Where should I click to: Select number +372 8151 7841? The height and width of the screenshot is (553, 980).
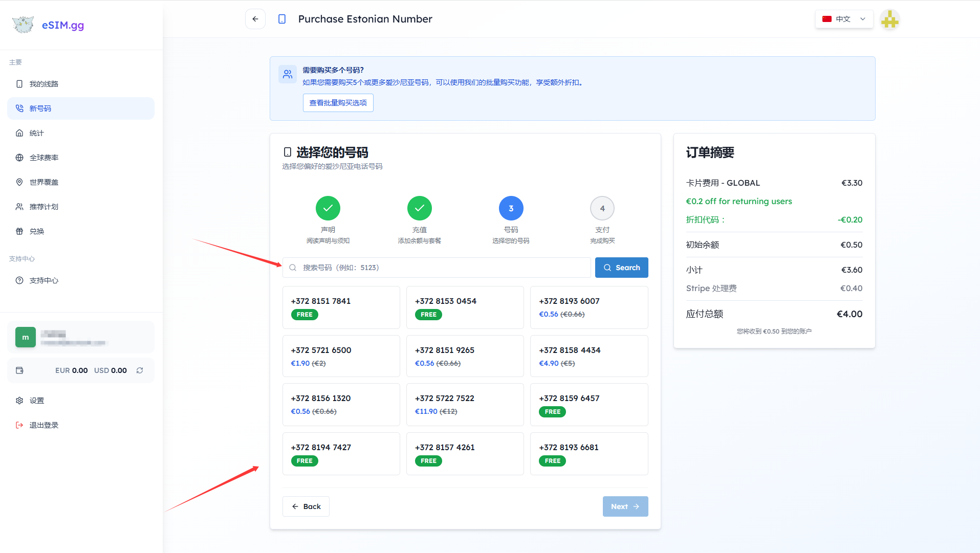(x=341, y=307)
